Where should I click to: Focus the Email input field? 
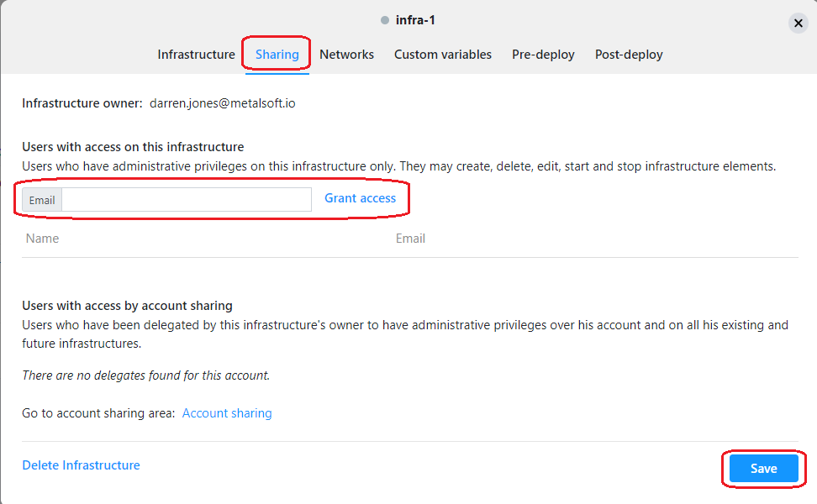click(x=187, y=200)
